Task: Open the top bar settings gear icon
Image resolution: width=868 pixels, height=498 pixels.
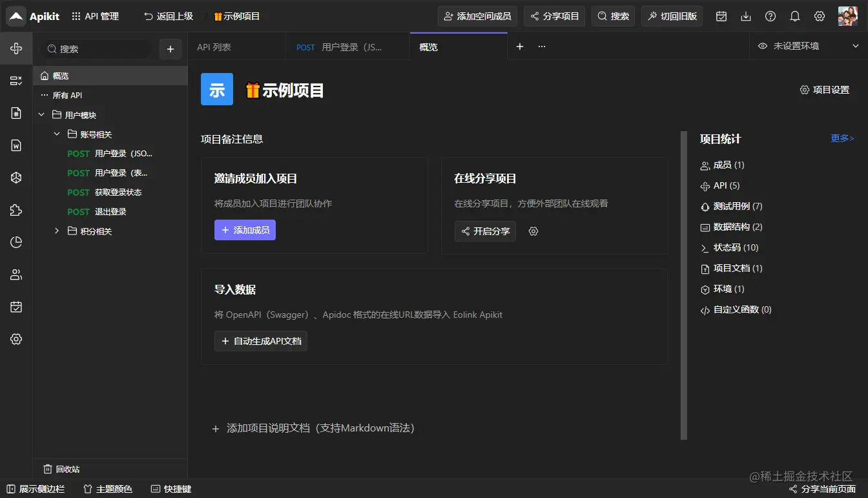Action: pyautogui.click(x=820, y=16)
